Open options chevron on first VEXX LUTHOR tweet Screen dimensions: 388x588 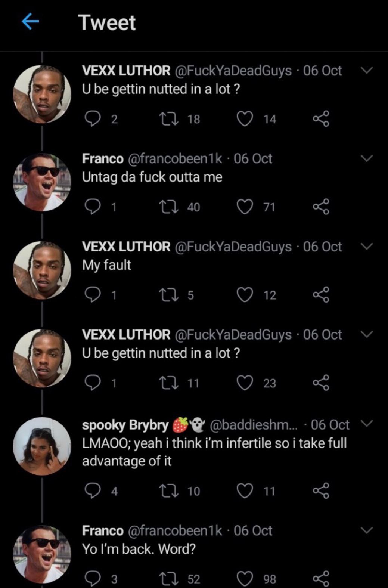tap(367, 70)
